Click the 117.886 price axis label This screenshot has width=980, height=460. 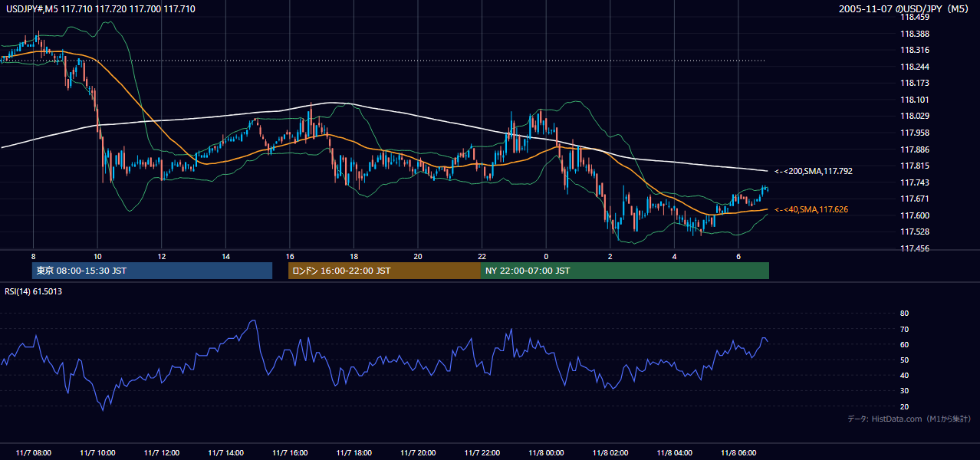point(914,149)
